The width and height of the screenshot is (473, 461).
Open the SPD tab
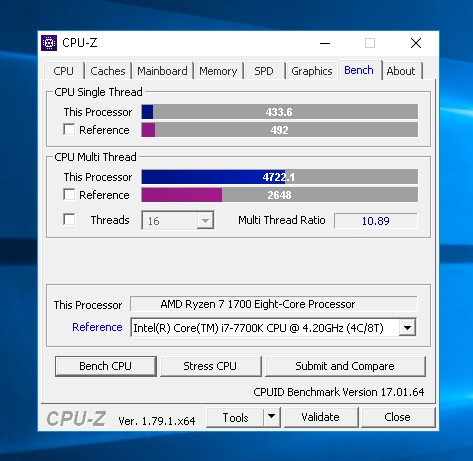click(x=264, y=71)
